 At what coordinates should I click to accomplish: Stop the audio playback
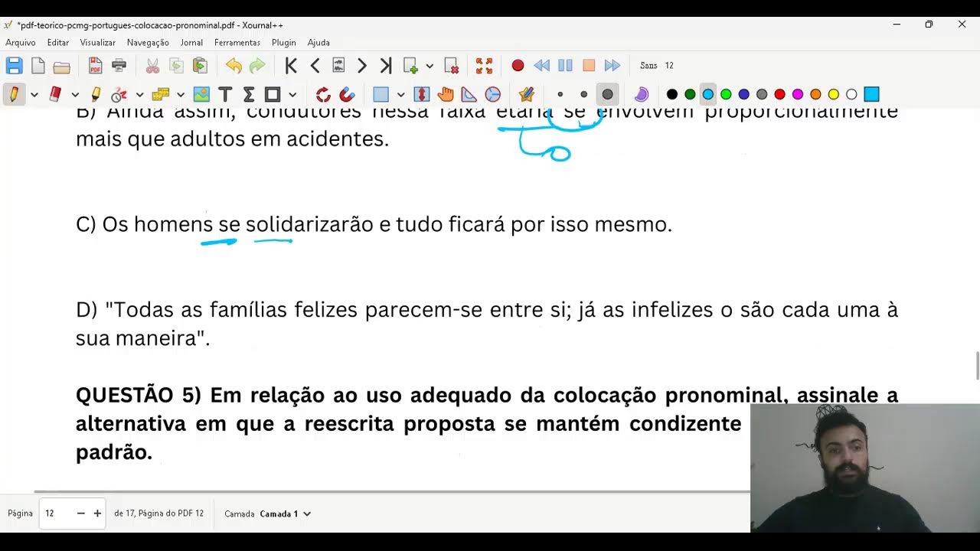click(589, 66)
